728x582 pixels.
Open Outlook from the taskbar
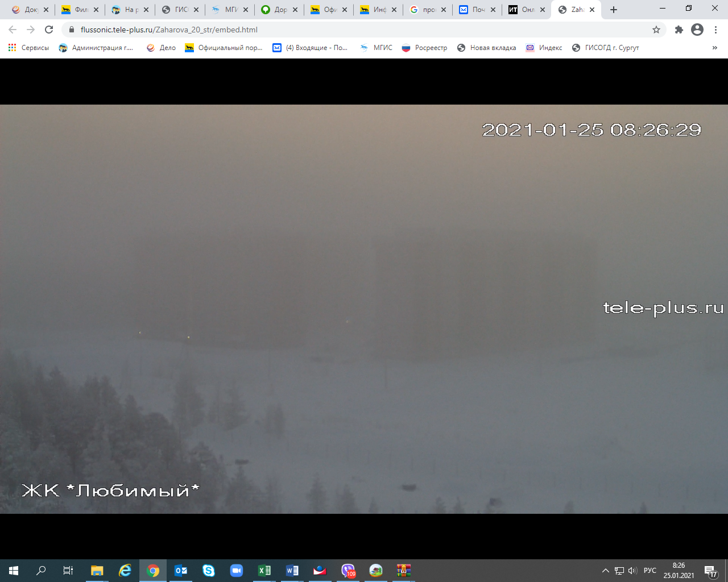point(181,571)
